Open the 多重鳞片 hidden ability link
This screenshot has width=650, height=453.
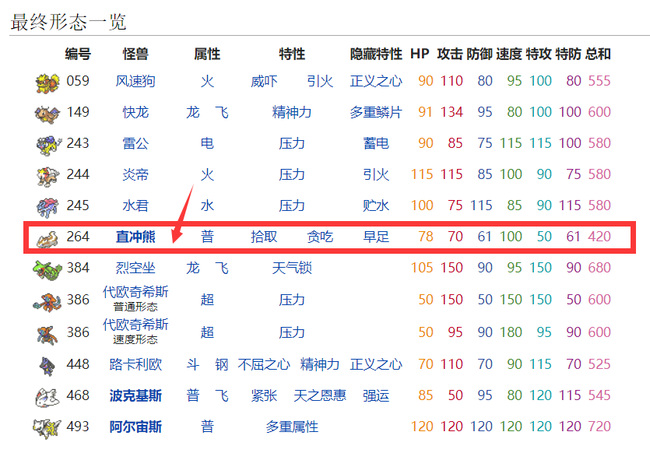pos(376,112)
